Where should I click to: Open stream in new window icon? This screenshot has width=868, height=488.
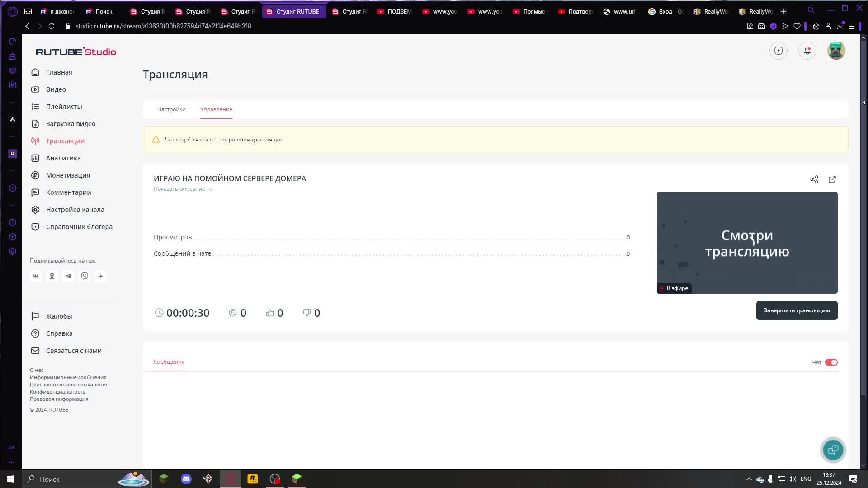832,179
